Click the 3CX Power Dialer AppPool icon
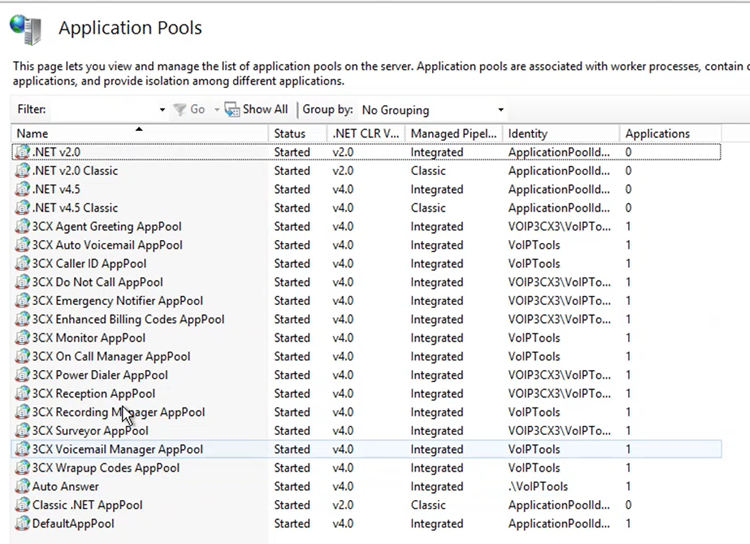 click(22, 375)
